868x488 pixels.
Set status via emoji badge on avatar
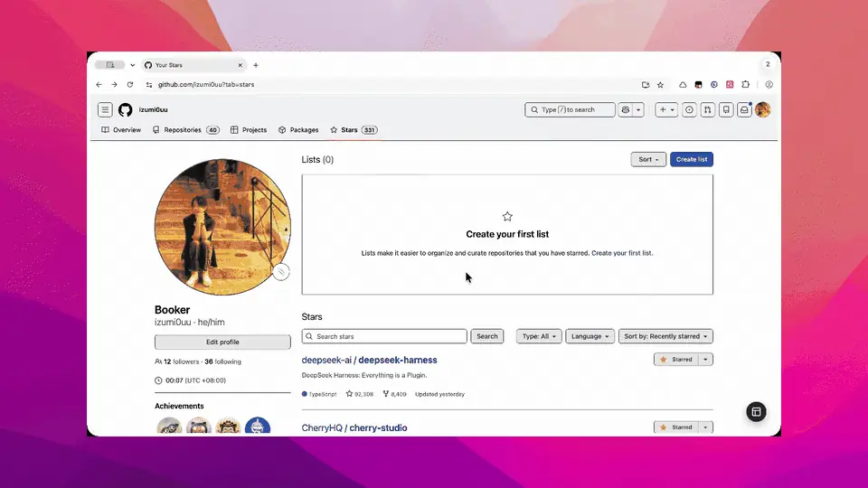pos(281,272)
